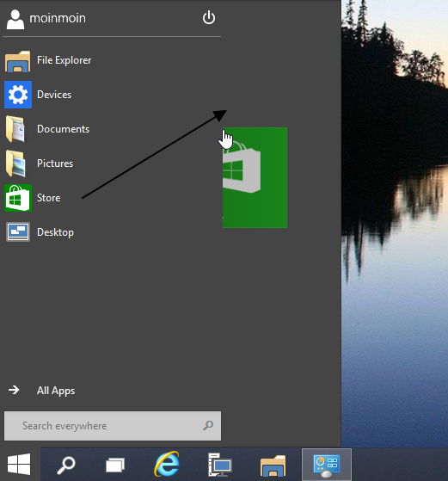Select the Desktop icon in Start list
Screen dimensions: 448x481
(18, 232)
